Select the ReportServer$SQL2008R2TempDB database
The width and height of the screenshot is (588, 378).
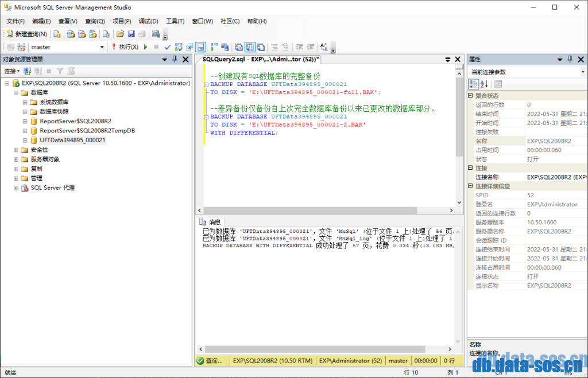(x=87, y=130)
